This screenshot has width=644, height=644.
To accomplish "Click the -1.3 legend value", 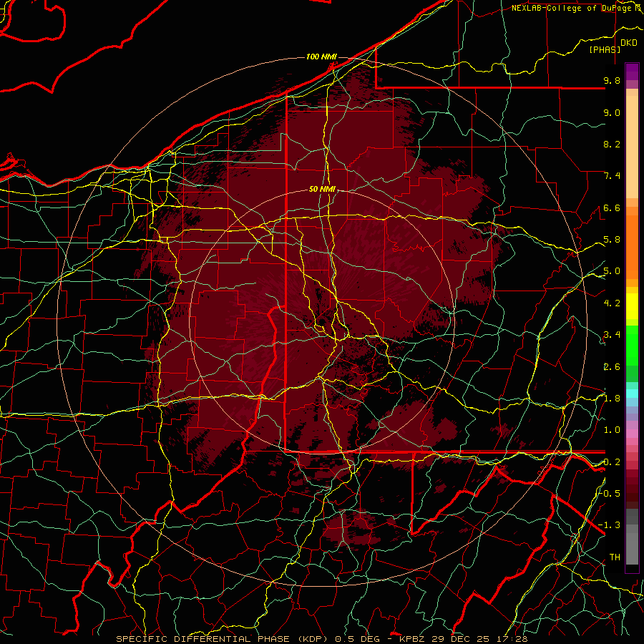I will tap(610, 525).
